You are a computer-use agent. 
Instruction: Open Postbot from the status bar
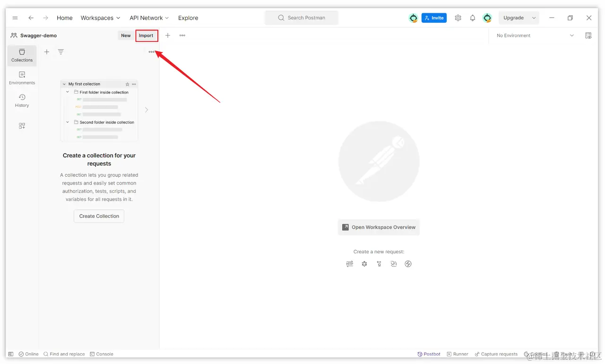(429, 354)
